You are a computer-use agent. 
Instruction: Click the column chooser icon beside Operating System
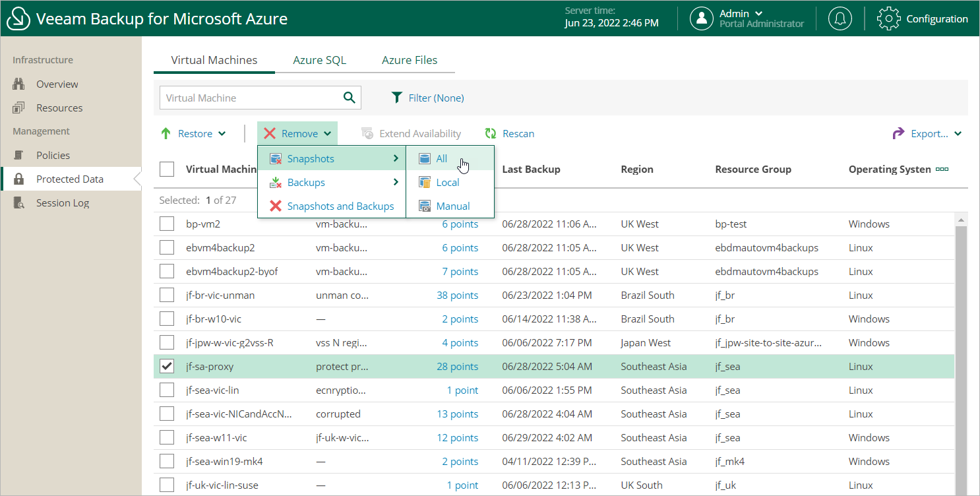click(942, 169)
